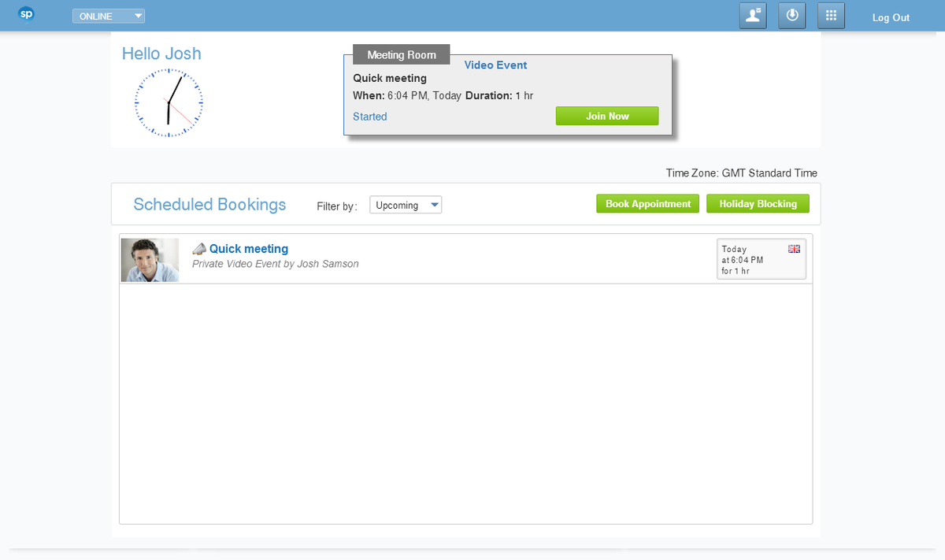The height and width of the screenshot is (560, 945).
Task: Expand the Upcoming filter dropdown
Action: click(x=406, y=206)
